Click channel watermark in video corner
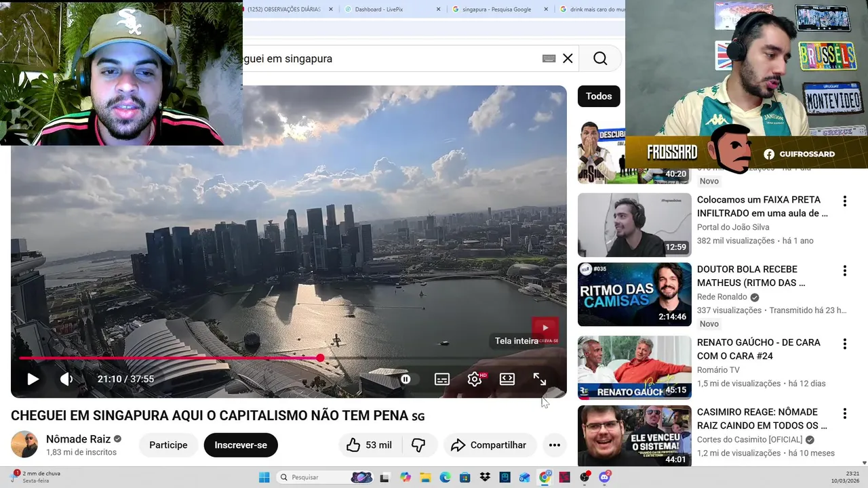Viewport: 868px width, 488px height. [545, 329]
